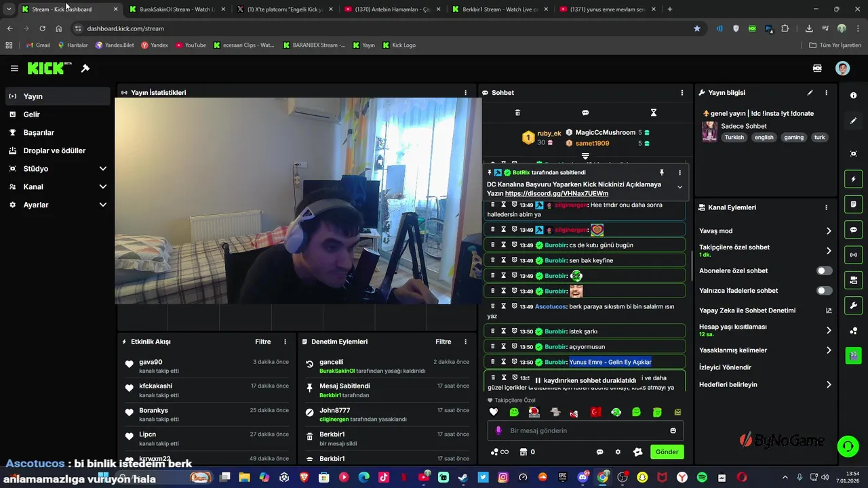The image size is (868, 488).
Task: Unpin the BotRix pinned message via the pin icon
Action: 662,173
